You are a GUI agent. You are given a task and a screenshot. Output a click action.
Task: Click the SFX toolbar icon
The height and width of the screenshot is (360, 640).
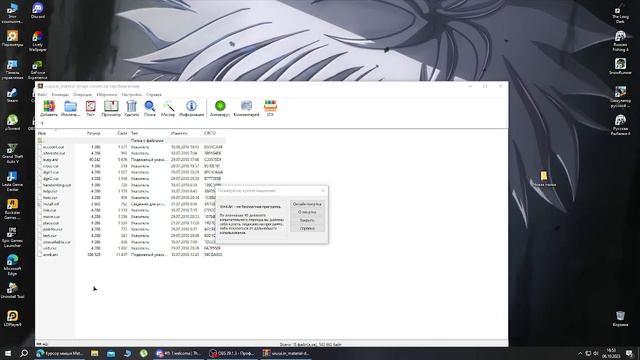pyautogui.click(x=270, y=109)
